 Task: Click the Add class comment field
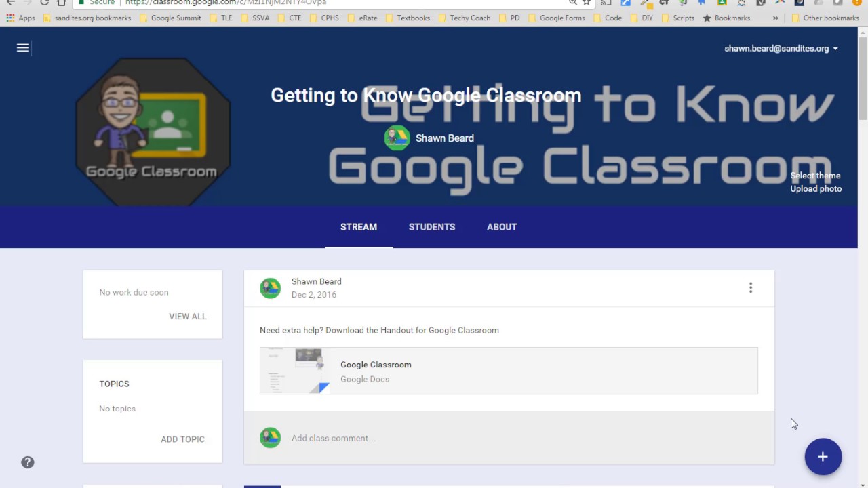[x=334, y=439]
